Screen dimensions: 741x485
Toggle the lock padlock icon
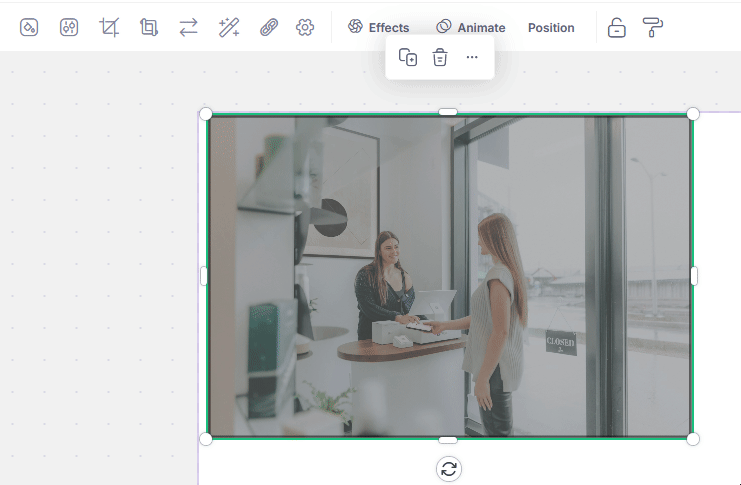tap(616, 27)
